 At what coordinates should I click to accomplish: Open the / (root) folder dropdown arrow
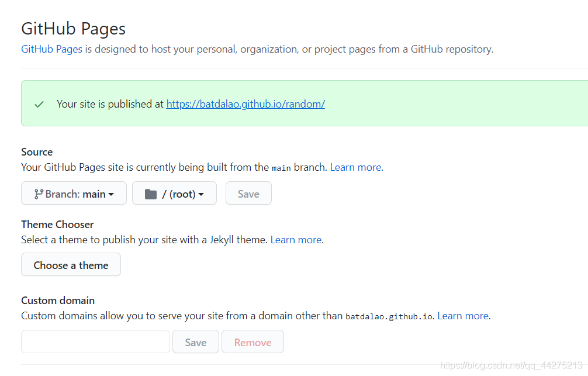[201, 194]
